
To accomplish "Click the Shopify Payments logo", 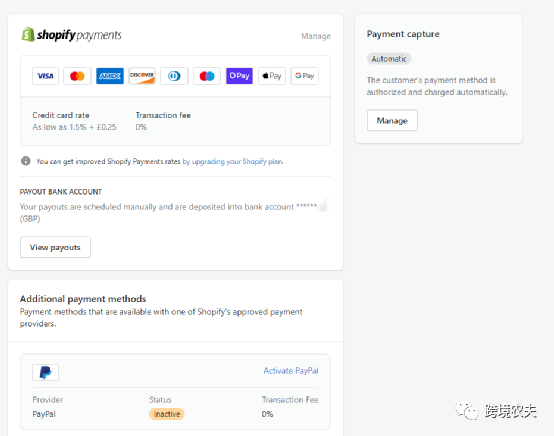I will (71, 35).
